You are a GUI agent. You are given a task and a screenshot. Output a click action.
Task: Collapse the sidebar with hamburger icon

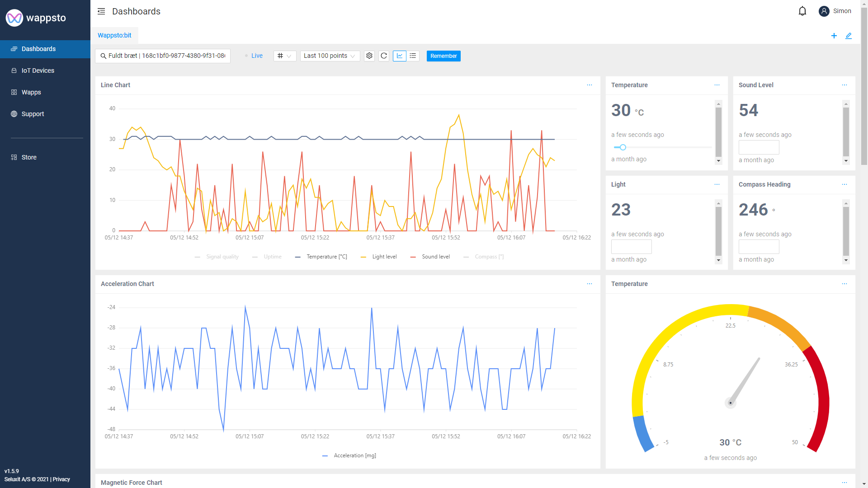coord(101,11)
